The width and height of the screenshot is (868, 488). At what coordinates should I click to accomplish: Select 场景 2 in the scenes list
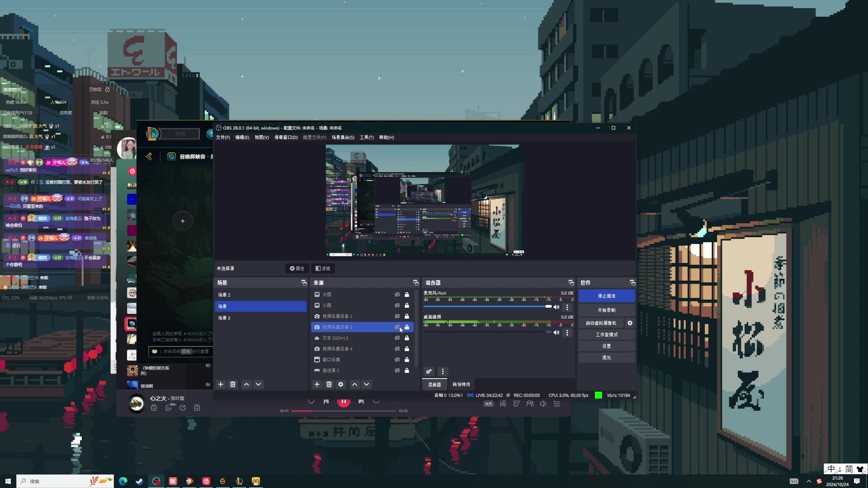[x=260, y=295]
